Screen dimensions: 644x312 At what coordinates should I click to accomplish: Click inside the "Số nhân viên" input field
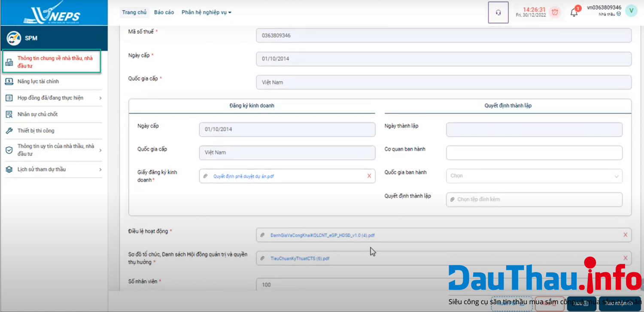pyautogui.click(x=343, y=284)
